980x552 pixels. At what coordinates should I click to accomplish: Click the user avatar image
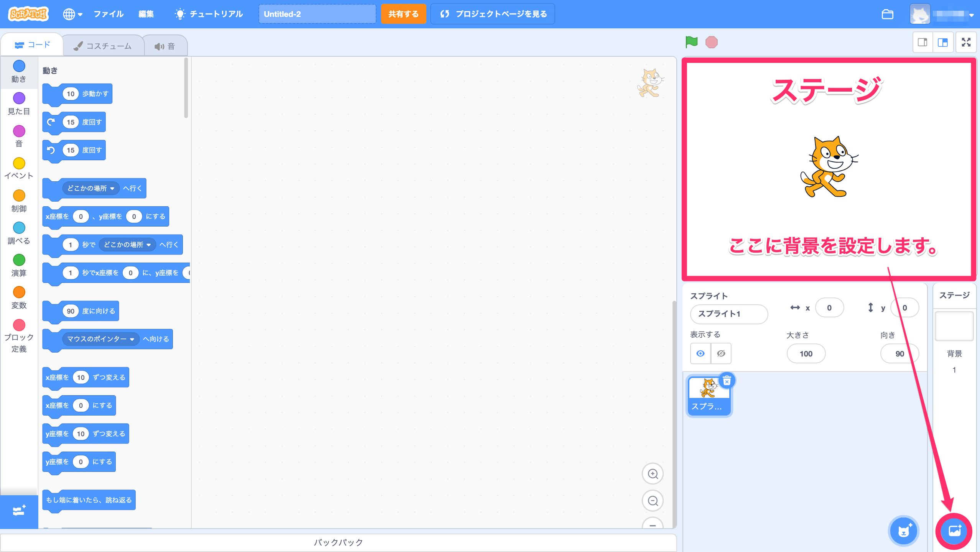[920, 14]
